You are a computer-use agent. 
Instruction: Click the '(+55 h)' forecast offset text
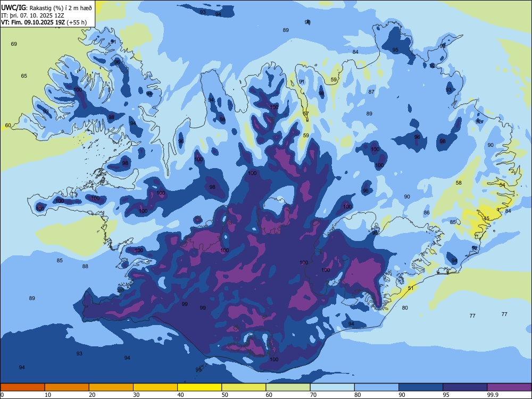(x=77, y=23)
